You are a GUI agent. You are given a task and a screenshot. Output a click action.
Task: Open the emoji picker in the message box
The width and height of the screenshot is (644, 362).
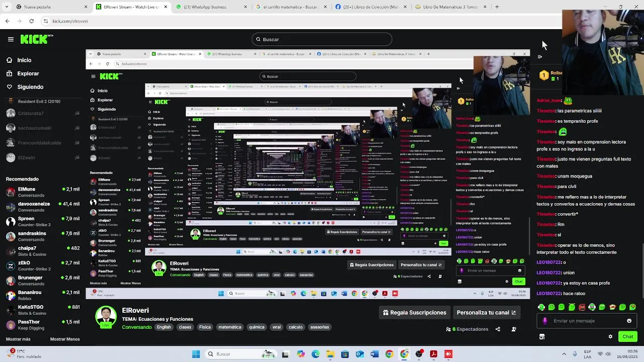629,321
